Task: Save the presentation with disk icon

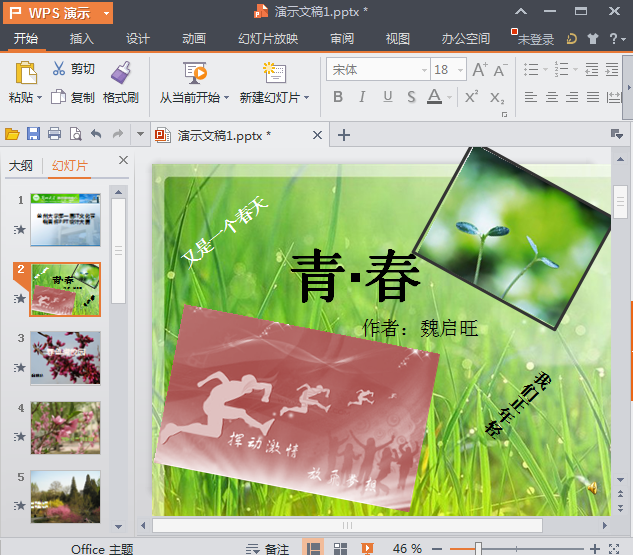Action: click(x=34, y=134)
